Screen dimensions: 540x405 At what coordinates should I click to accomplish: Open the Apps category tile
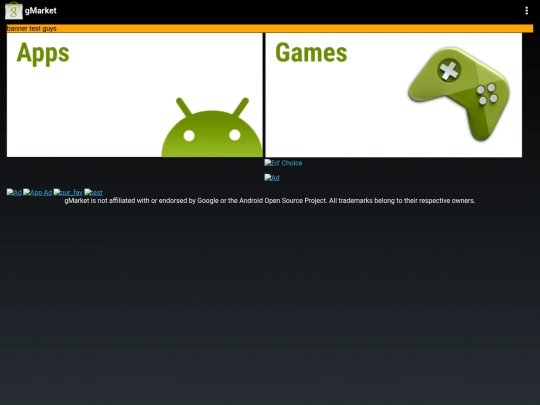135,95
